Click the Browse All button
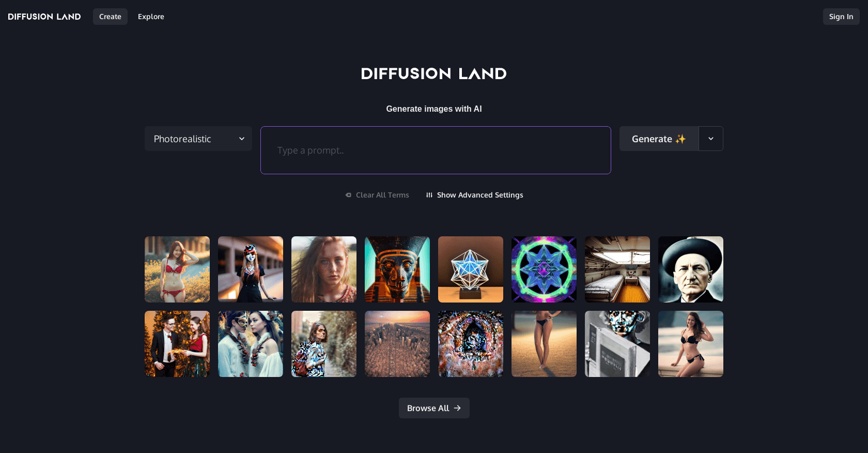 (434, 408)
